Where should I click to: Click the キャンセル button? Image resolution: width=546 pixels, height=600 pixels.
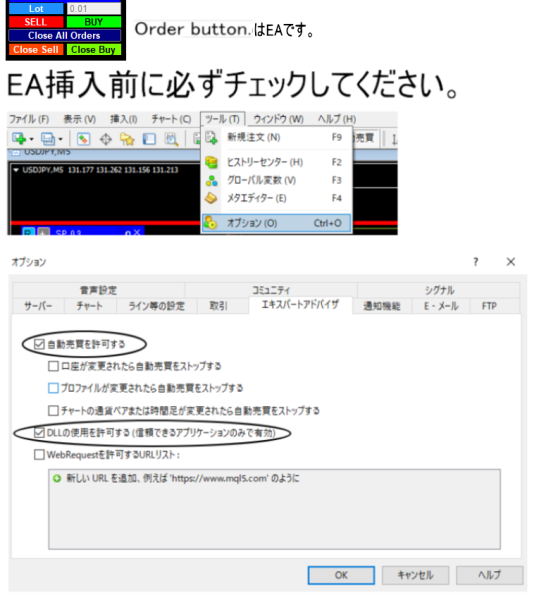click(x=416, y=575)
